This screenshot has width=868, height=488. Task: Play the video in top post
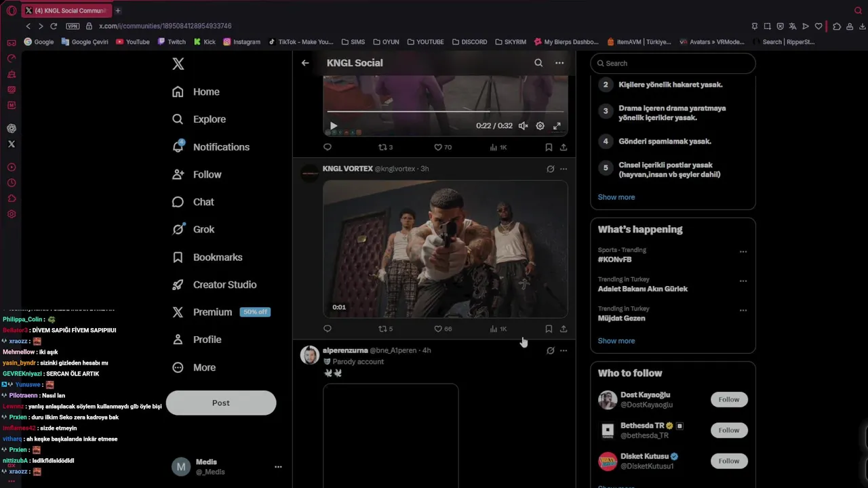(333, 126)
